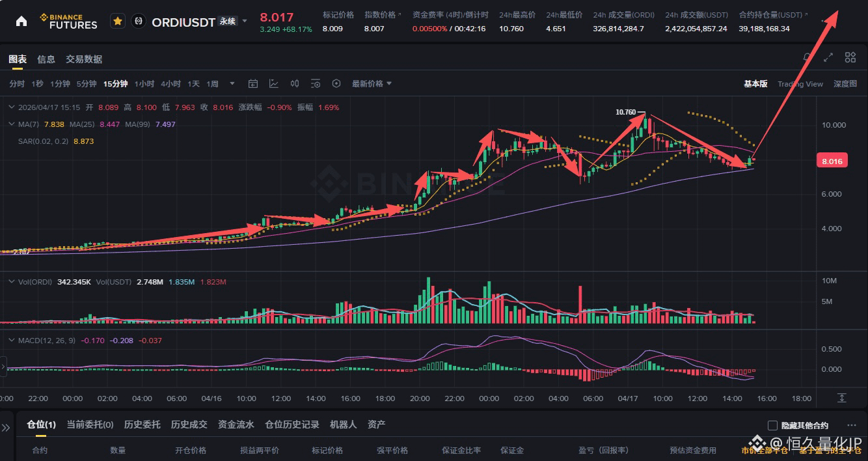868x461 pixels.
Task: Select the 1秒 timeframe
Action: 37,83
